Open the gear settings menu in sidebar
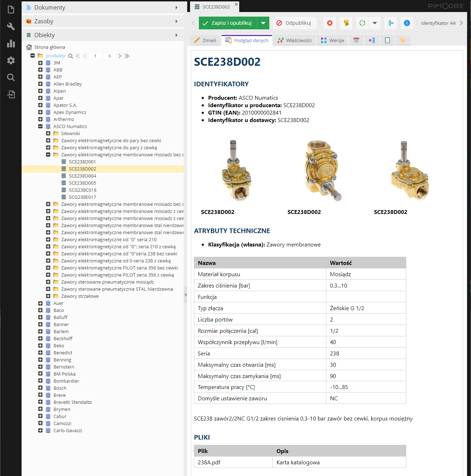This screenshot has height=476, width=471. click(11, 60)
